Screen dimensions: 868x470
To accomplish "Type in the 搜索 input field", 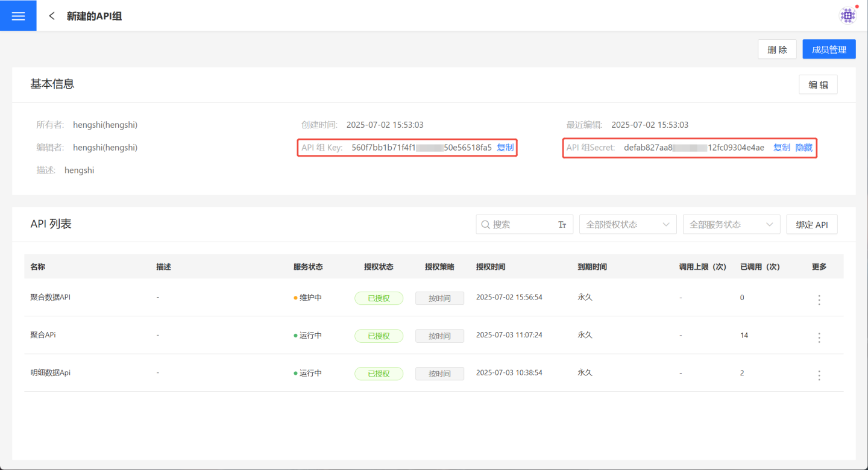I will click(x=521, y=225).
